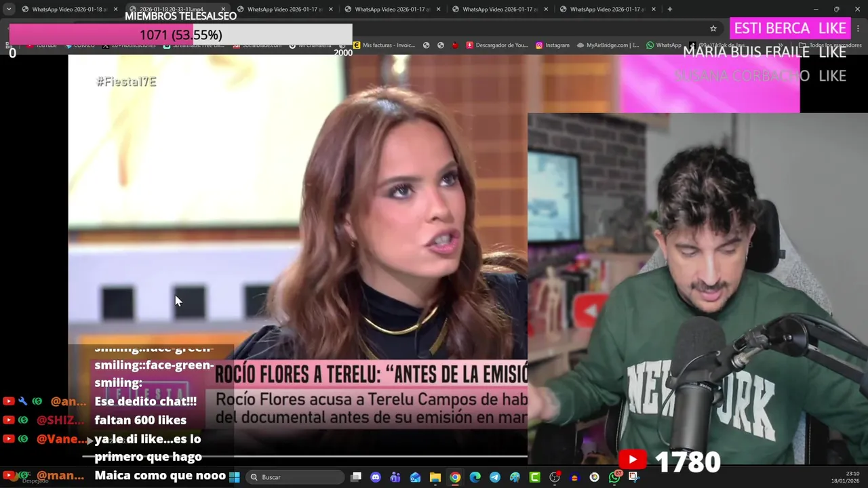Seek along the video progress bar
Viewport: 868px width, 488px height.
click(x=305, y=456)
